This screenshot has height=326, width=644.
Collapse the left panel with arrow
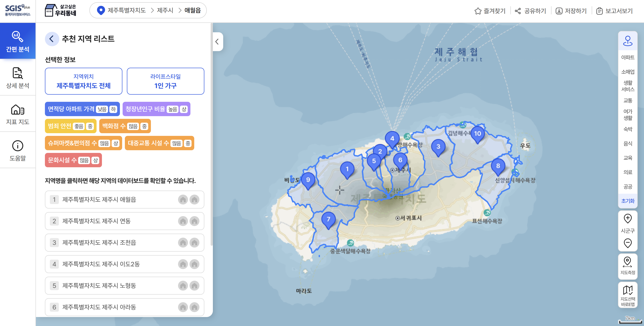point(217,42)
